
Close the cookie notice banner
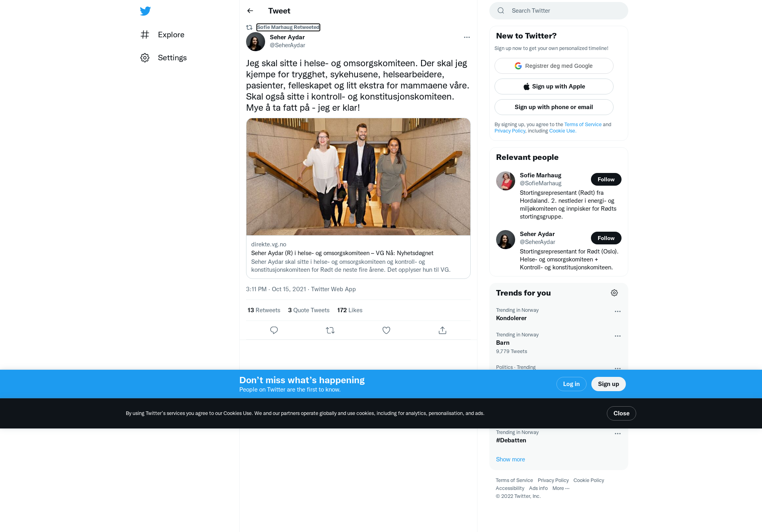click(621, 413)
